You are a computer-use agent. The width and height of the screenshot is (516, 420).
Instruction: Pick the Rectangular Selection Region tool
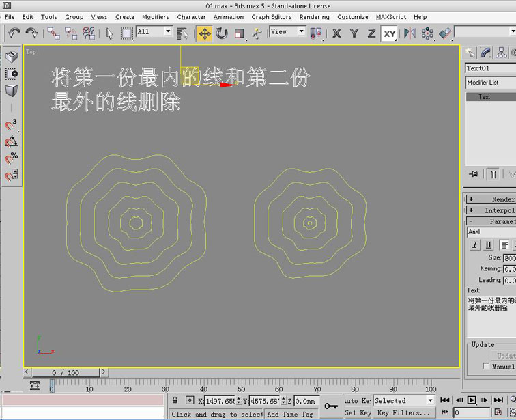(x=127, y=33)
